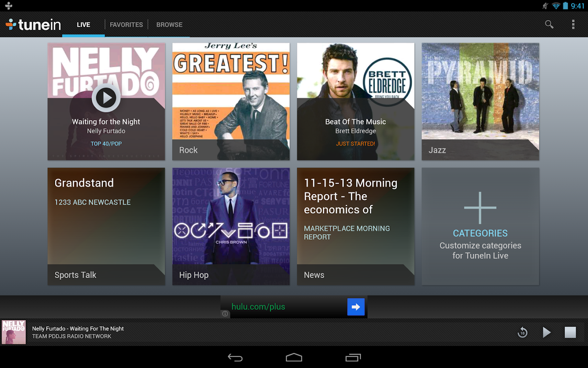This screenshot has height=368, width=588.
Task: Open the Hip Hop Chris Brown tile
Action: 231,226
